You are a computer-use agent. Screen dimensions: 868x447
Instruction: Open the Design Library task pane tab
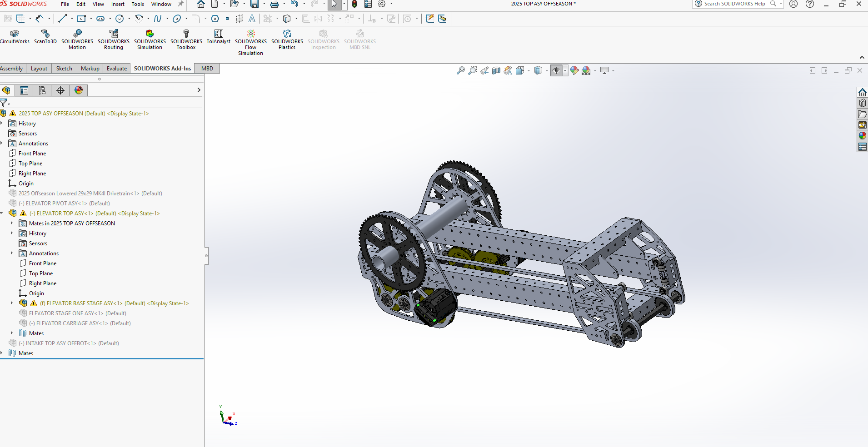862,103
